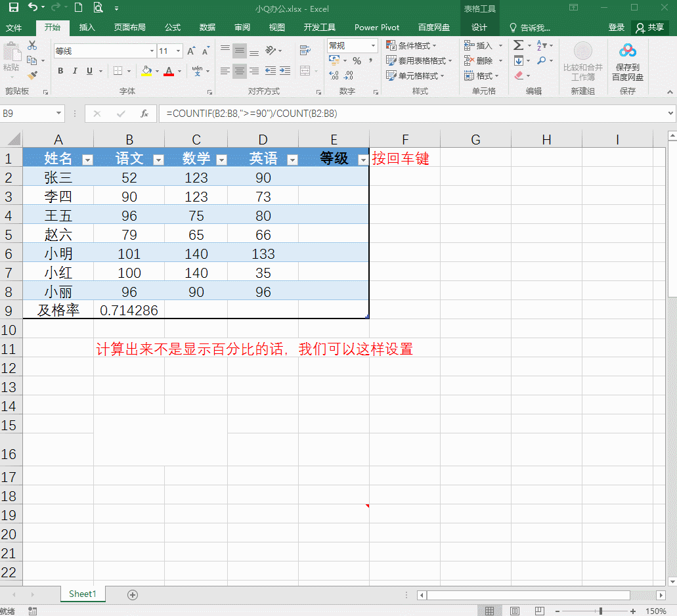Switch to 数据 ribbon tab
Screen dimensions: 677x616
(x=207, y=27)
